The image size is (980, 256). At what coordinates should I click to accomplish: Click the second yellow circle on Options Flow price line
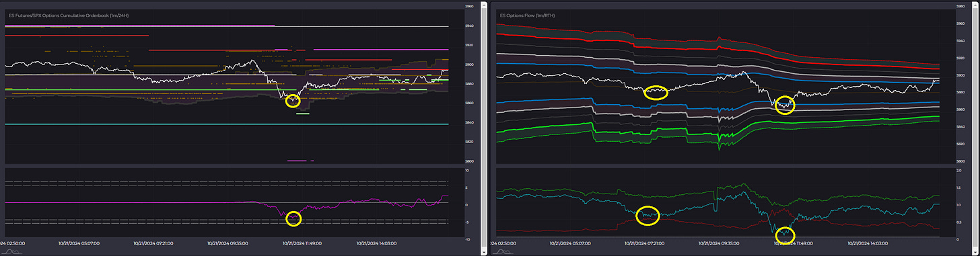[x=785, y=105]
